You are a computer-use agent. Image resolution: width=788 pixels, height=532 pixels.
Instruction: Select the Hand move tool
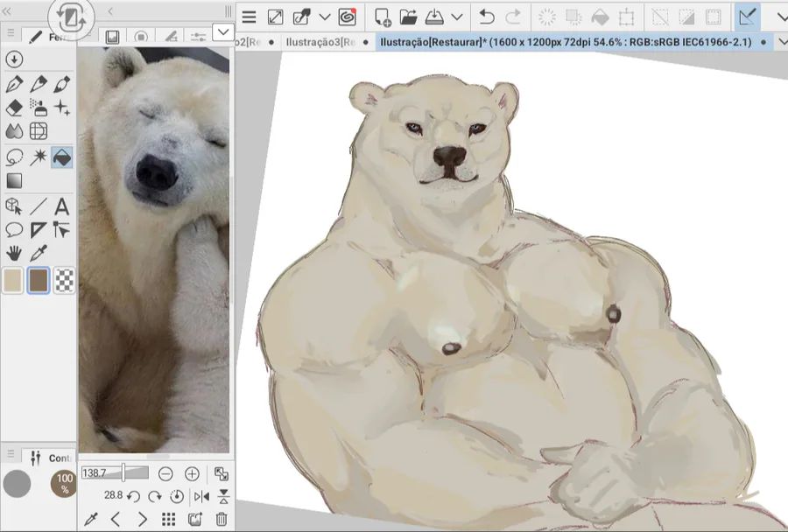(14, 254)
